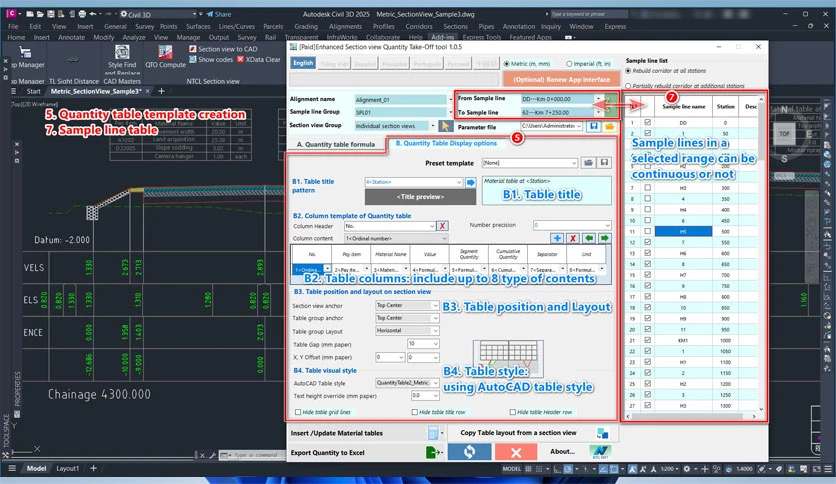Click the red X cancel button at dialog bottom

516,452
